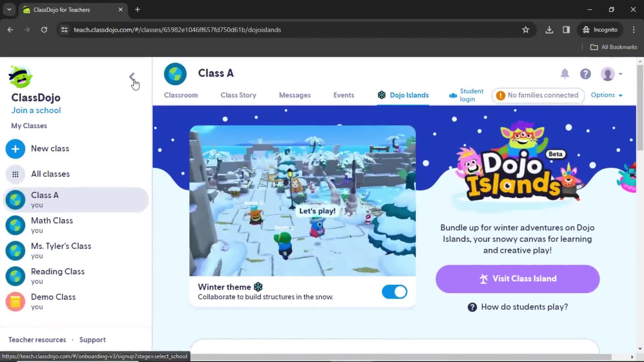Select the Messages tab
The height and width of the screenshot is (362, 644).
[294, 95]
